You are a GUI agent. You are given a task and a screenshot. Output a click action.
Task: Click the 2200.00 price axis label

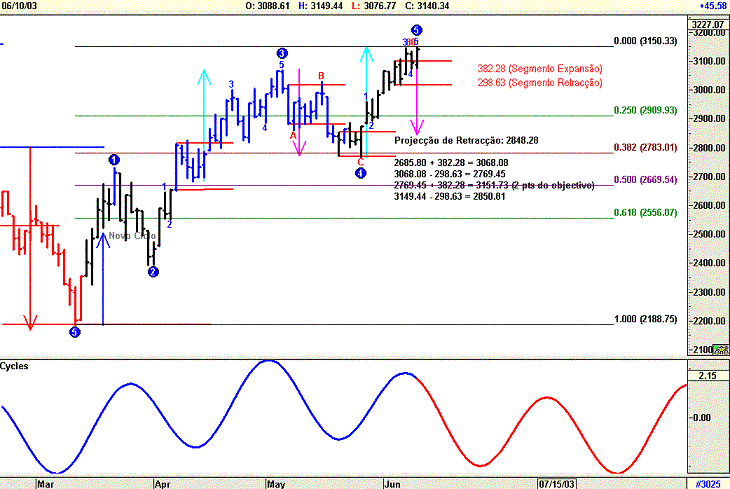(709, 321)
